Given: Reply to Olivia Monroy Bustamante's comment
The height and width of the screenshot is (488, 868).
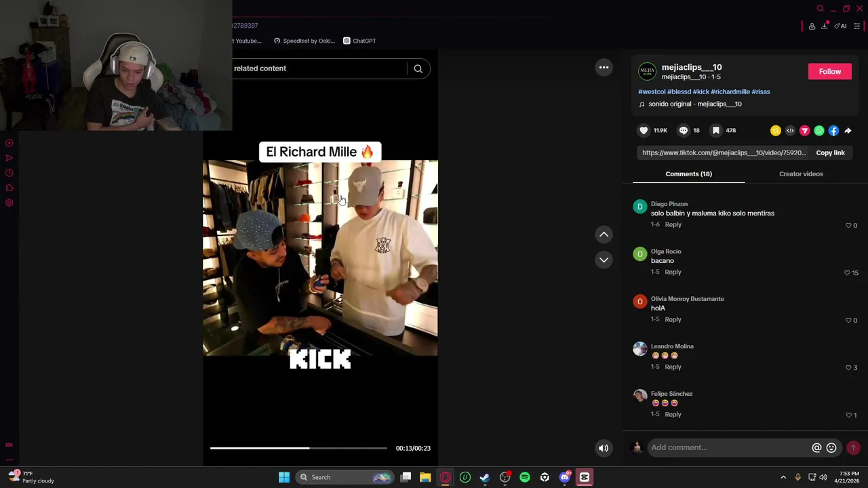Looking at the screenshot, I should click(673, 319).
